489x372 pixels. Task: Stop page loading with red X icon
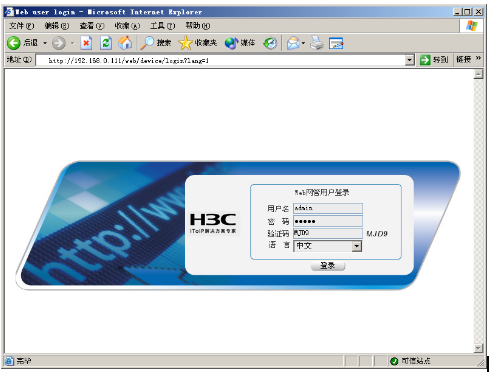pyautogui.click(x=86, y=43)
